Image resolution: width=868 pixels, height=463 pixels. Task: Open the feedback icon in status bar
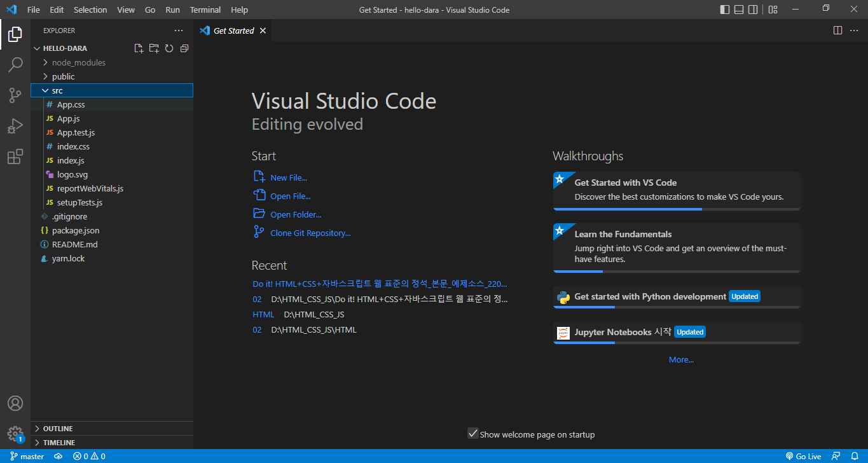[836, 456]
